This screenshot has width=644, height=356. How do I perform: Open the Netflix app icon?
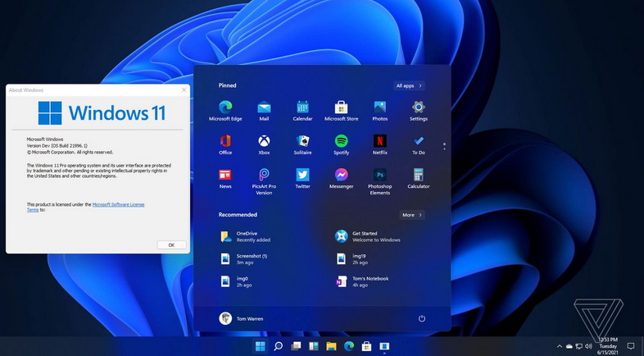(x=380, y=141)
